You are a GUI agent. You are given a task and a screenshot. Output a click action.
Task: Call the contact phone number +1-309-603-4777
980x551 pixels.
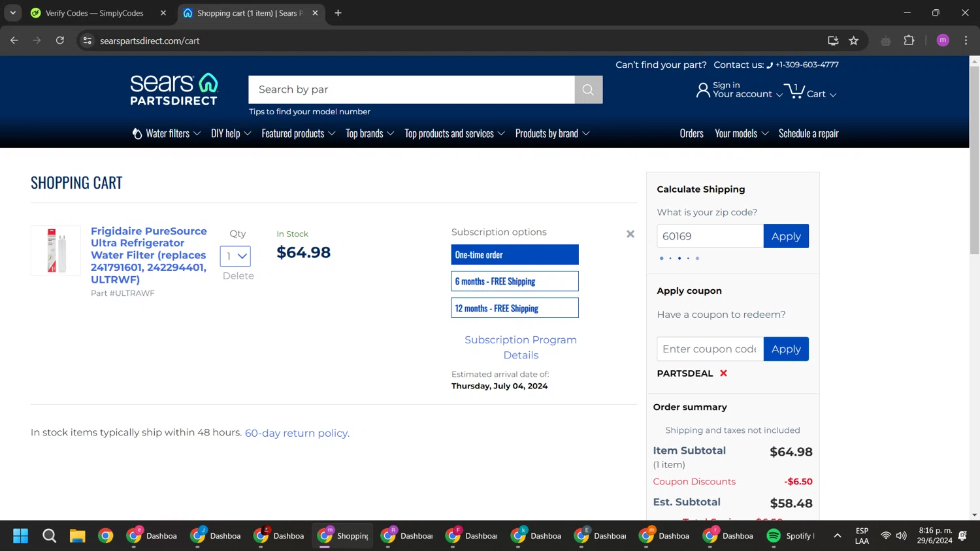pyautogui.click(x=807, y=65)
